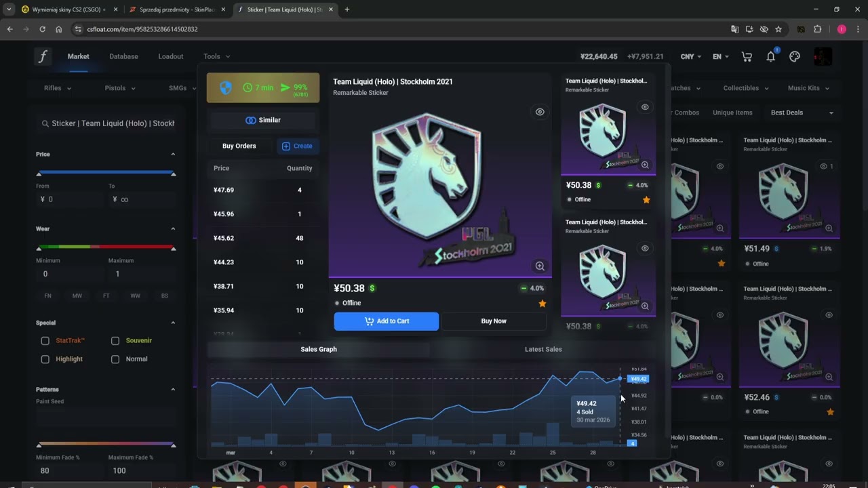
Task: Select the MW wear shortcut
Action: point(77,296)
